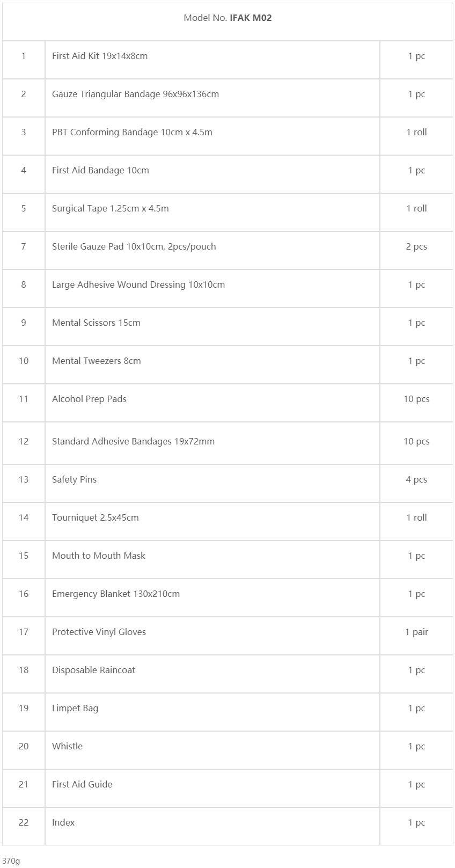455x868 pixels.
Task: Click the Mental Scissors 15cm item
Action: pos(96,323)
